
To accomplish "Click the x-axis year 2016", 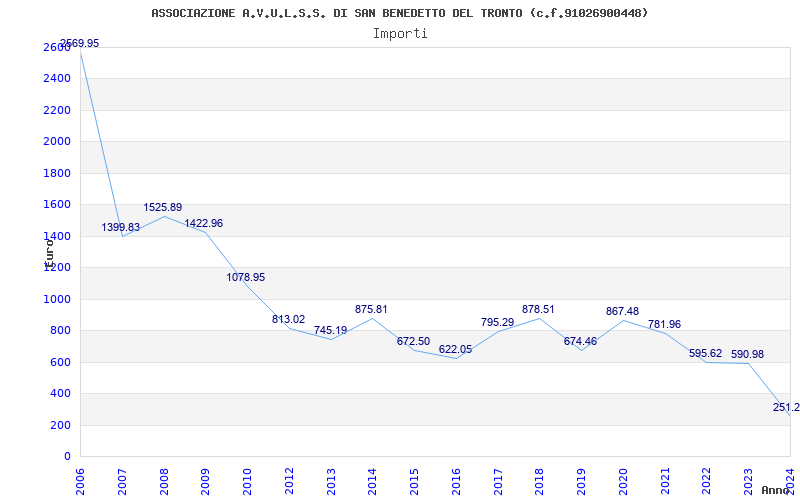I will (456, 481).
